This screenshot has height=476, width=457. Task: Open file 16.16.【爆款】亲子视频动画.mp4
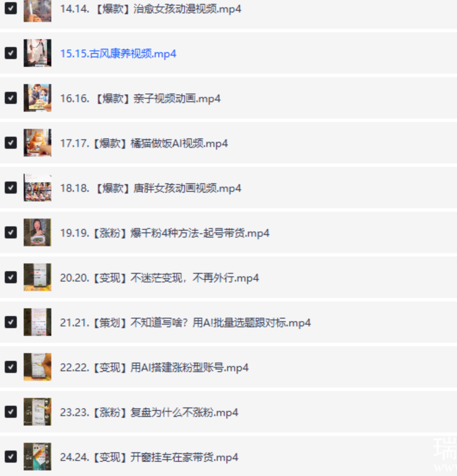140,99
